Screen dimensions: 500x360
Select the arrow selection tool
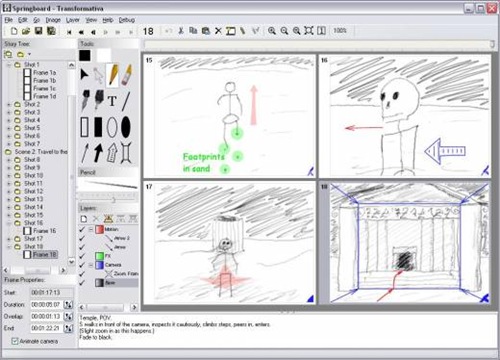click(x=84, y=75)
